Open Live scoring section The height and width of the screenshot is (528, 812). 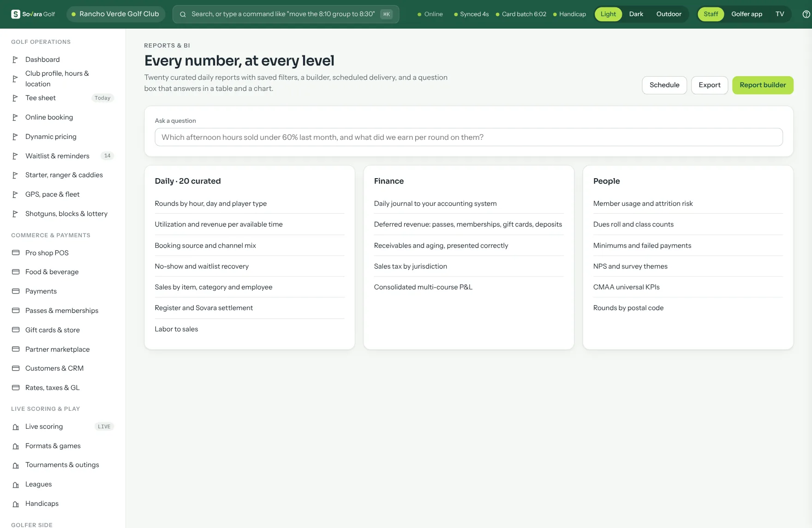click(x=63, y=426)
